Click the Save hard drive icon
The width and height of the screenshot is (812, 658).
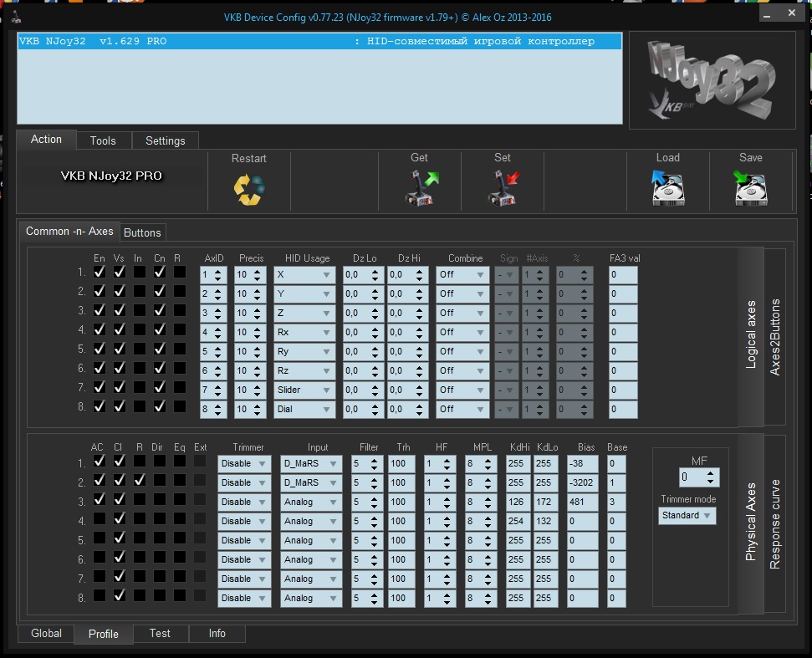coord(750,188)
